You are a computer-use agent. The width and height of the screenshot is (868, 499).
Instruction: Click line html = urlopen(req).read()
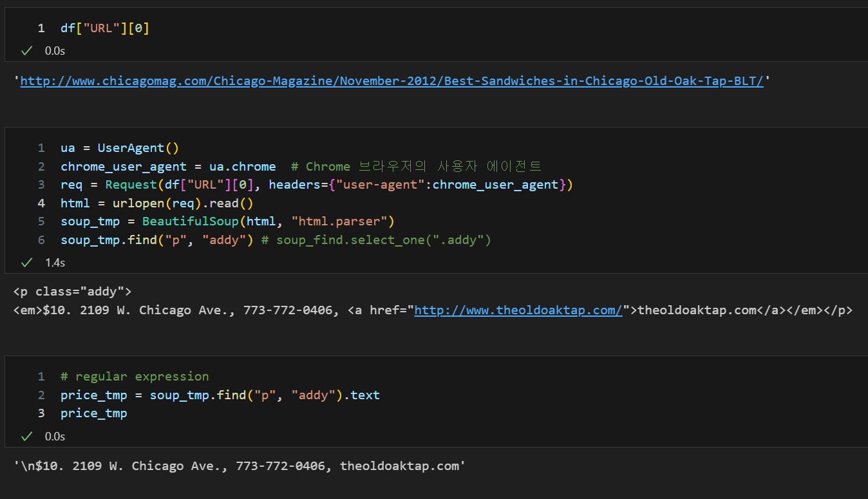point(157,203)
